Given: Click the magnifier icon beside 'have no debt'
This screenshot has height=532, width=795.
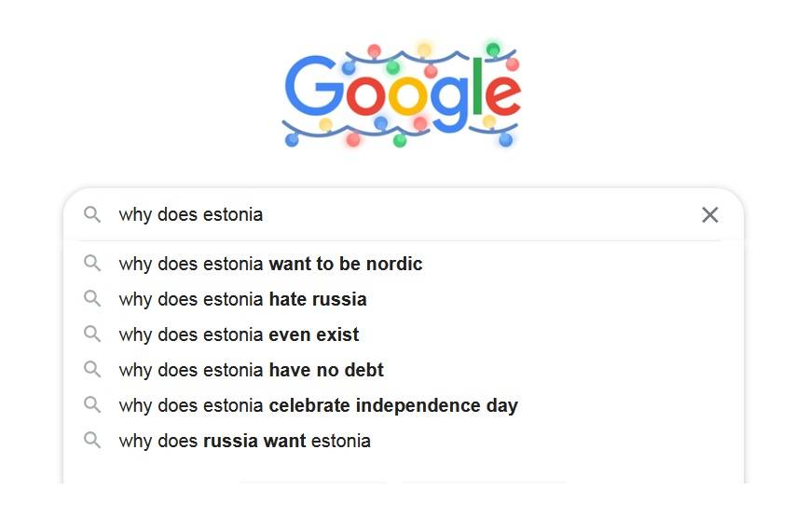Looking at the screenshot, I should pyautogui.click(x=92, y=370).
